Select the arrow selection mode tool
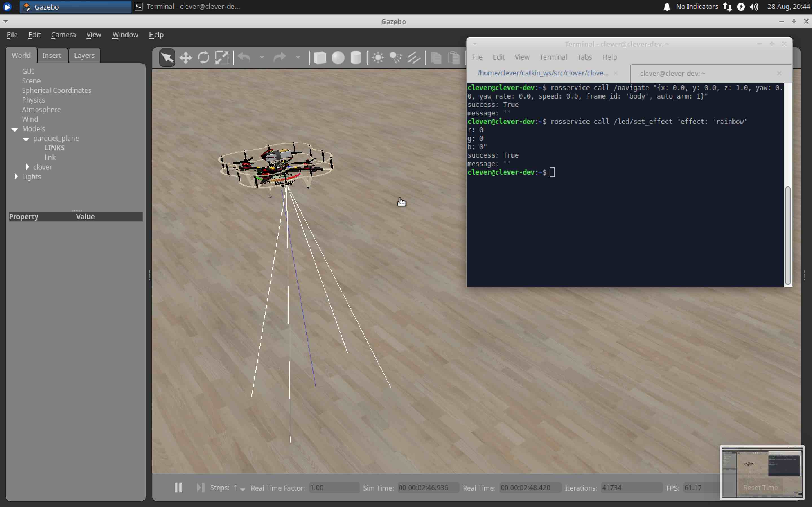Screen dimensions: 812x507 pos(167,58)
